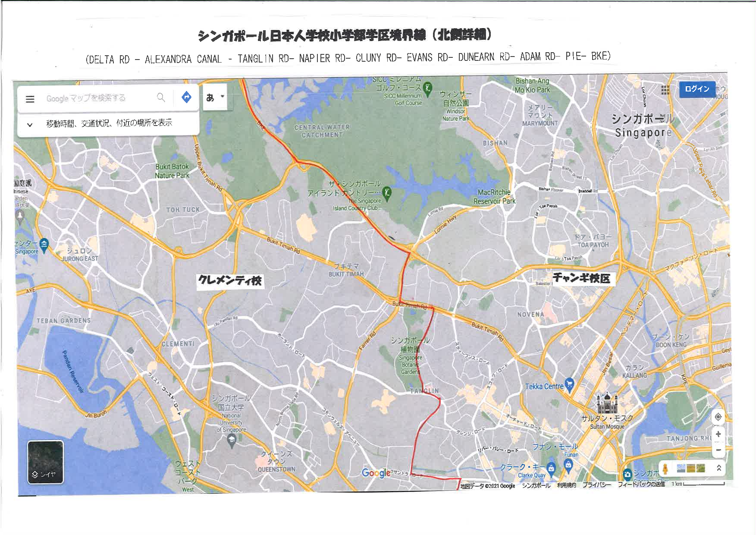Click the MacRitchie Reservoir Park label

point(494,196)
